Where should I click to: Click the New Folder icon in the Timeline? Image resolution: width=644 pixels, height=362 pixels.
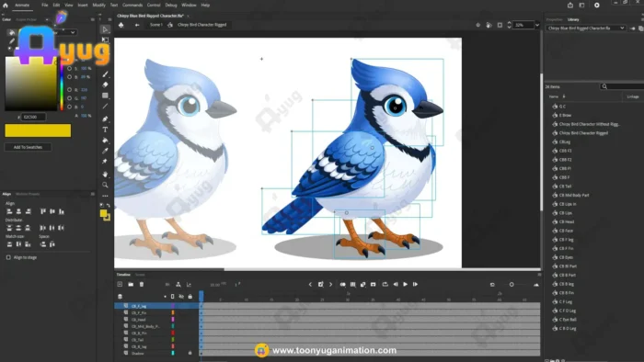(131, 284)
